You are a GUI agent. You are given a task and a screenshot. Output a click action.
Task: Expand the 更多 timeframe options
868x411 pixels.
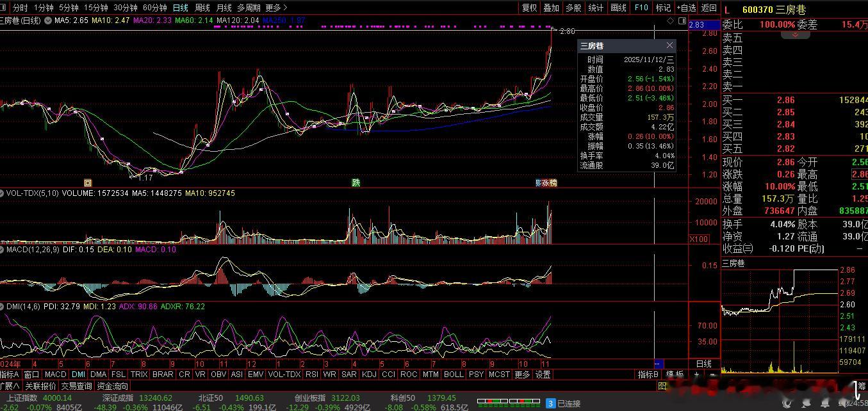coord(276,8)
